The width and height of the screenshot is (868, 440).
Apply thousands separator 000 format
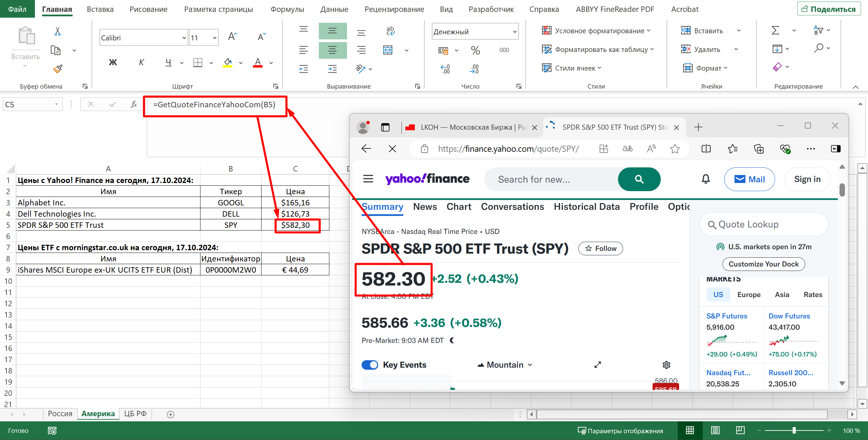pyautogui.click(x=504, y=50)
